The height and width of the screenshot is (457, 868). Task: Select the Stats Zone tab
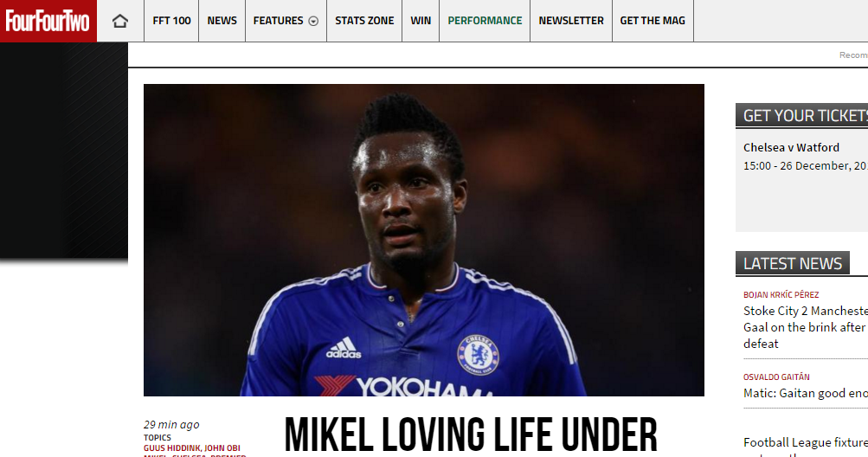point(364,21)
